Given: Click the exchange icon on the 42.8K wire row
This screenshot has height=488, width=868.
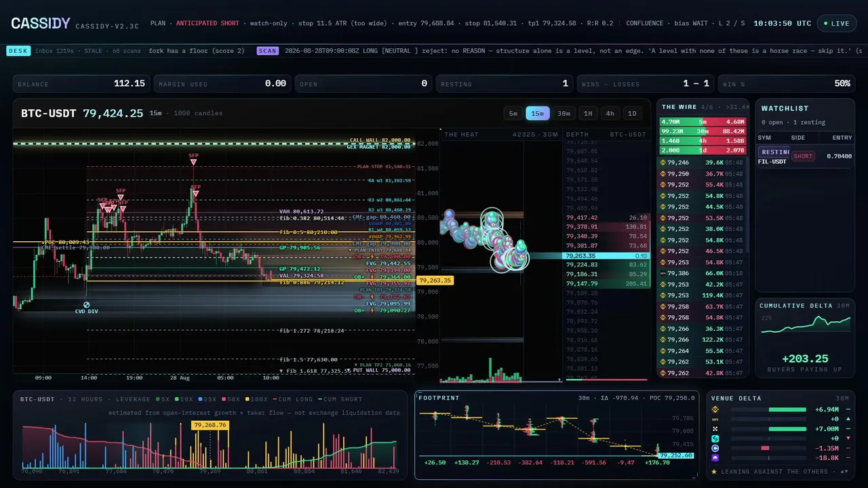Looking at the screenshot, I should tap(663, 373).
